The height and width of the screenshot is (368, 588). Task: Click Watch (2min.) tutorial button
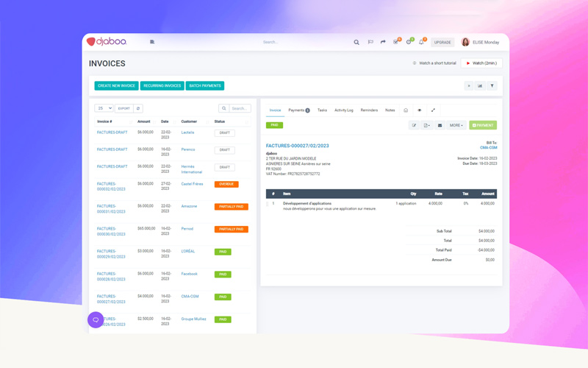481,63
